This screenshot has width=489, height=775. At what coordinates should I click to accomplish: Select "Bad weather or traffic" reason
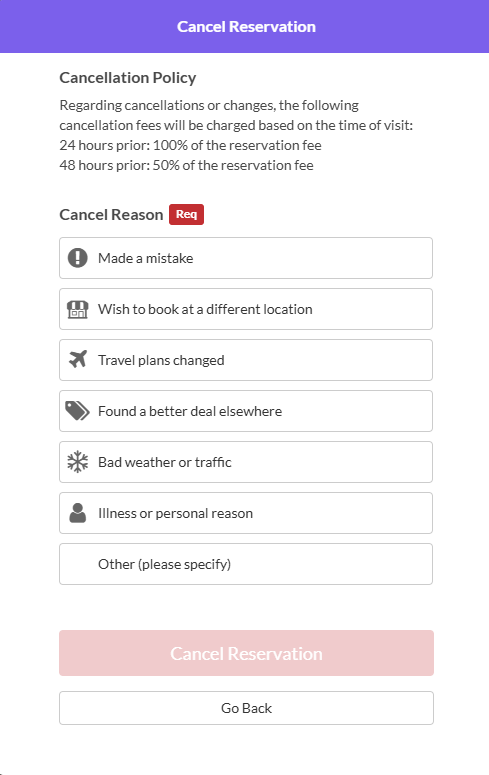[246, 462]
